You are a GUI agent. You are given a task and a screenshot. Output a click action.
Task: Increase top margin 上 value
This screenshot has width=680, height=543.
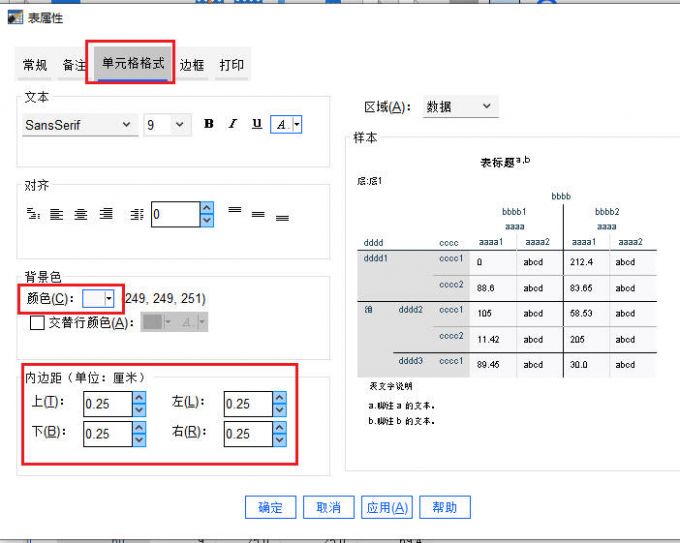pyautogui.click(x=139, y=398)
